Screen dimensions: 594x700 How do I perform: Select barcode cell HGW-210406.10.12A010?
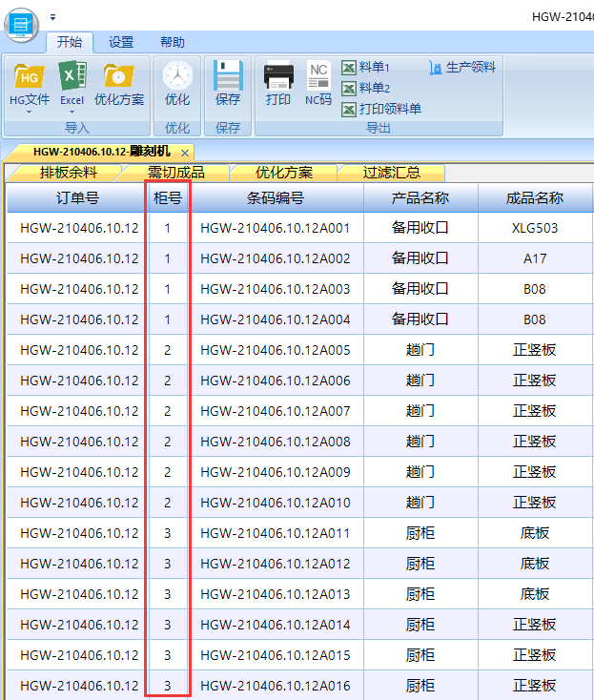point(276,503)
